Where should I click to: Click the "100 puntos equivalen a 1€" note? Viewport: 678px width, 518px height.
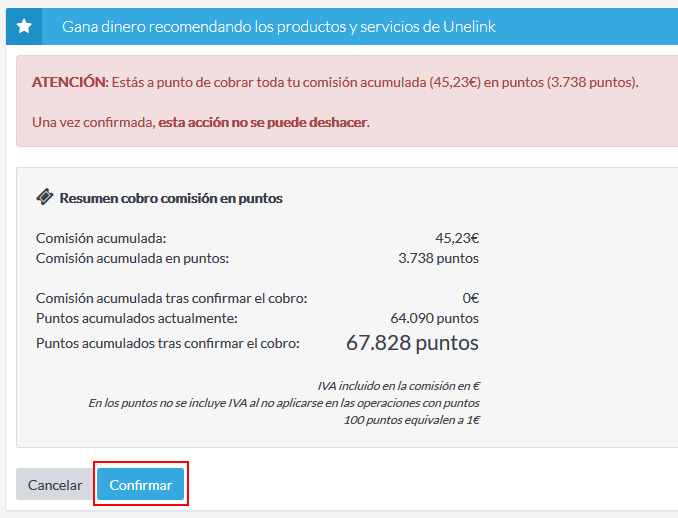[x=411, y=420]
